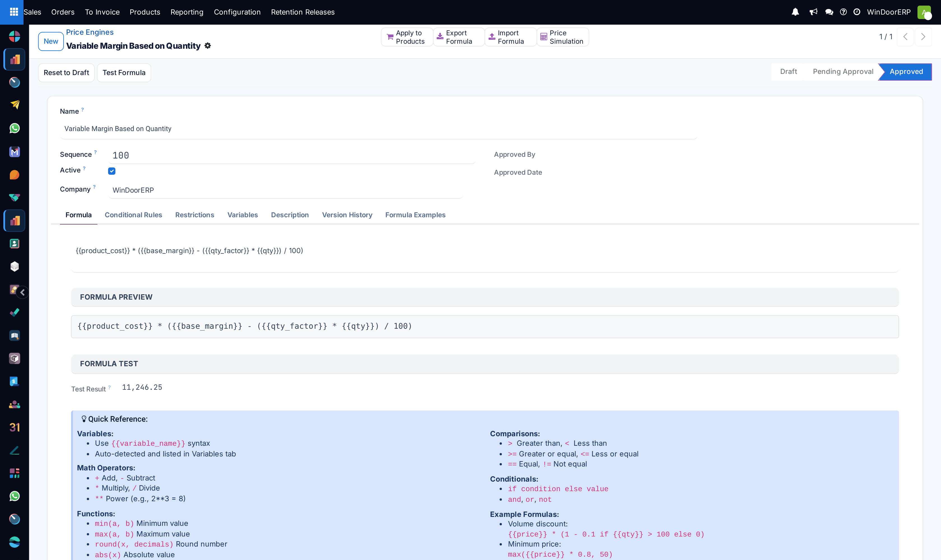Image resolution: width=941 pixels, height=560 pixels.
Task: Open the teal checkmark project icon
Action: coord(14,312)
